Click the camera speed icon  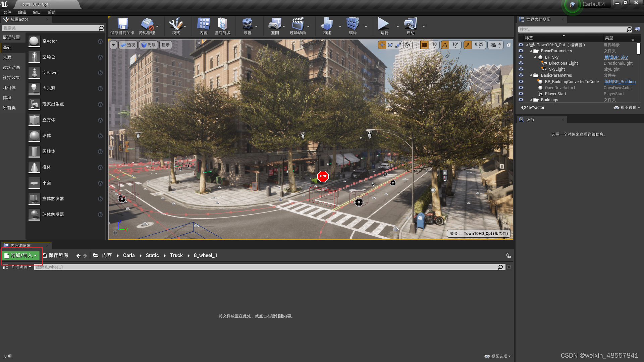493,45
